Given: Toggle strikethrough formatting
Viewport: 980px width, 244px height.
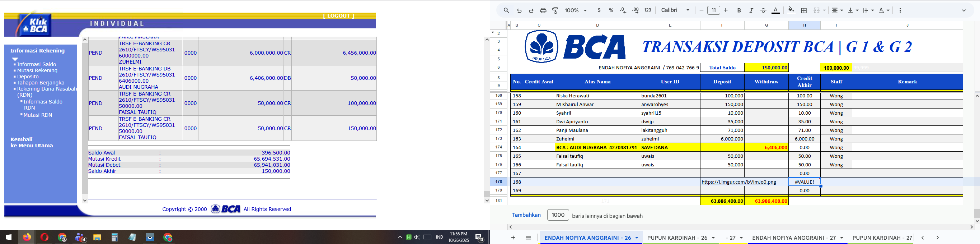Looking at the screenshot, I should coord(763,10).
